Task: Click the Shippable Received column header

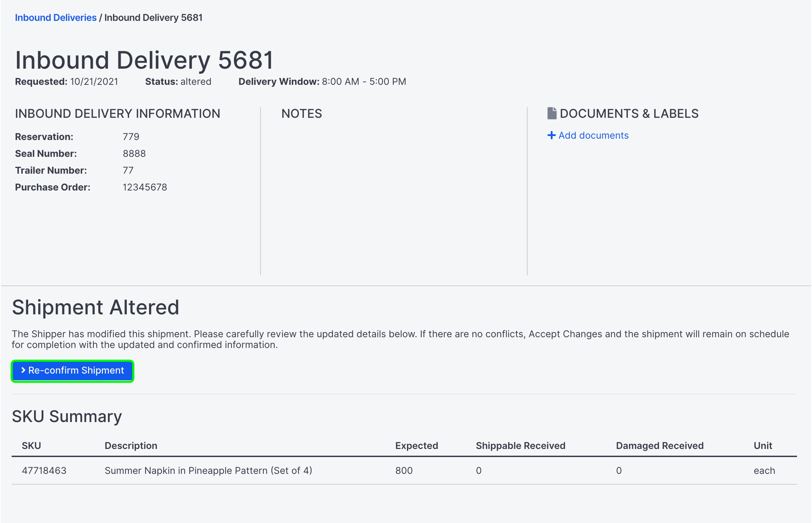Action: [520, 445]
